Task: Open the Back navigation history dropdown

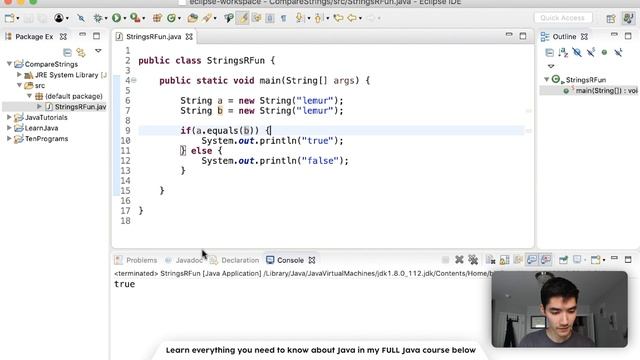Action: 360,18
